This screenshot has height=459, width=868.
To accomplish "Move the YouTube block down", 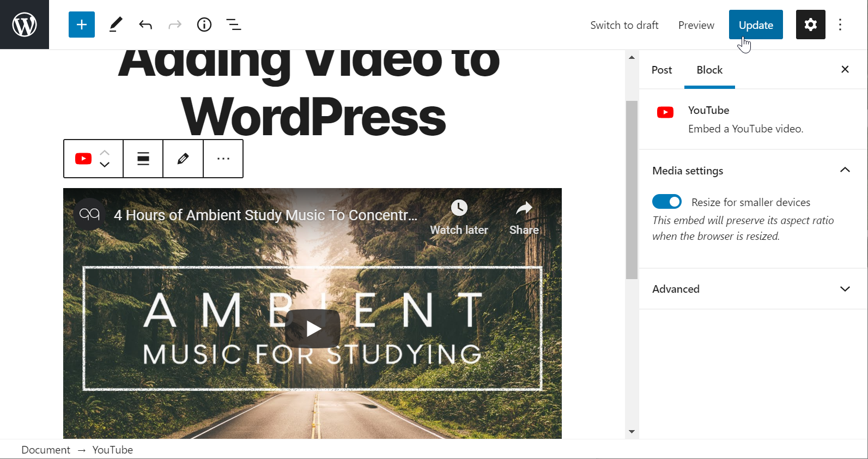I will pyautogui.click(x=105, y=165).
